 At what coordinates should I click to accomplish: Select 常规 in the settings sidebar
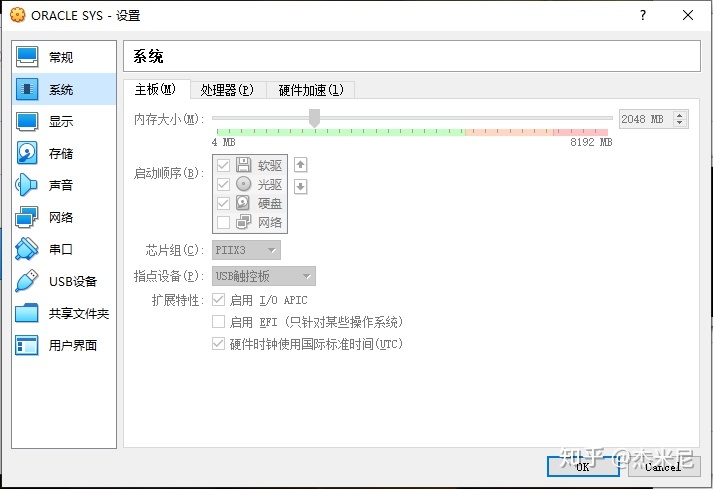pos(64,57)
